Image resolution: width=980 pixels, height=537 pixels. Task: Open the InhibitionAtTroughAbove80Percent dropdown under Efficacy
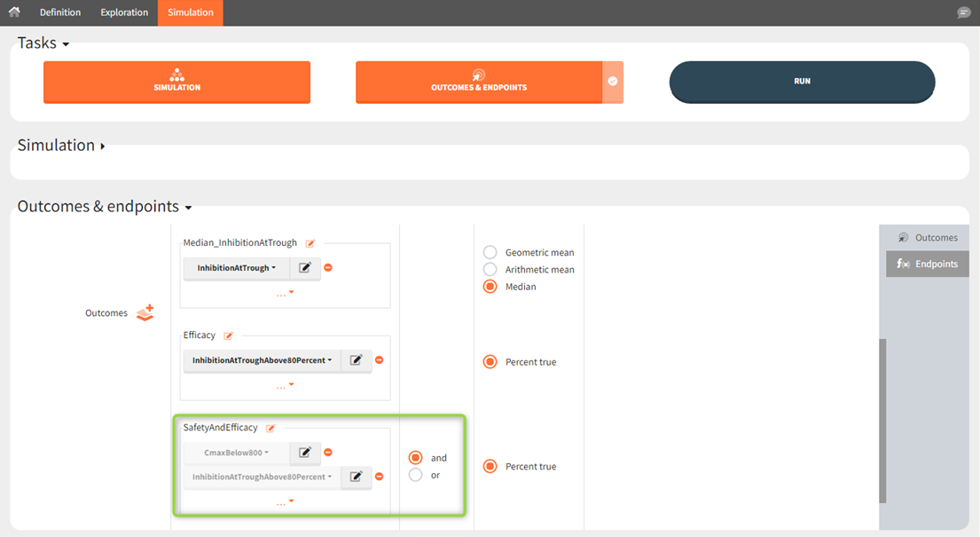[262, 360]
